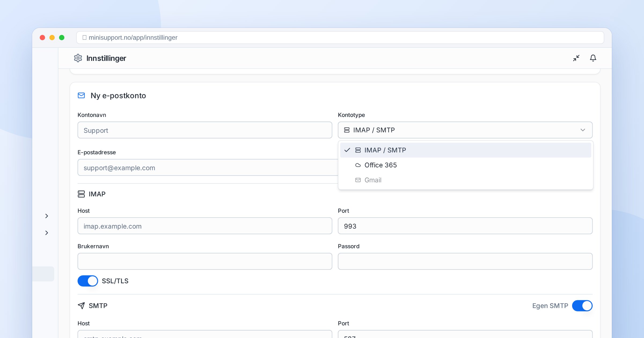The image size is (644, 338).
Task: Click the Ny e-postkonto heading text
Action: pos(118,95)
